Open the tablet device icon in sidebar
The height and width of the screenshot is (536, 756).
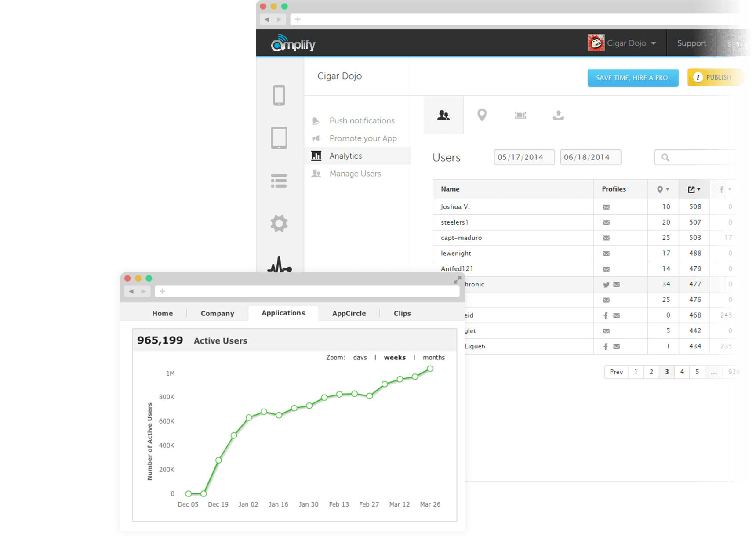point(279,138)
